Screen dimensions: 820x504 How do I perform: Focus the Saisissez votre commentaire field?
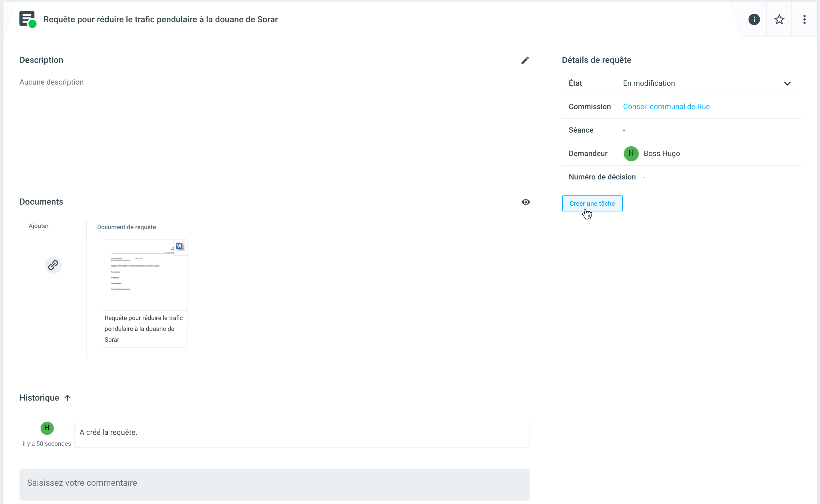coord(274,483)
